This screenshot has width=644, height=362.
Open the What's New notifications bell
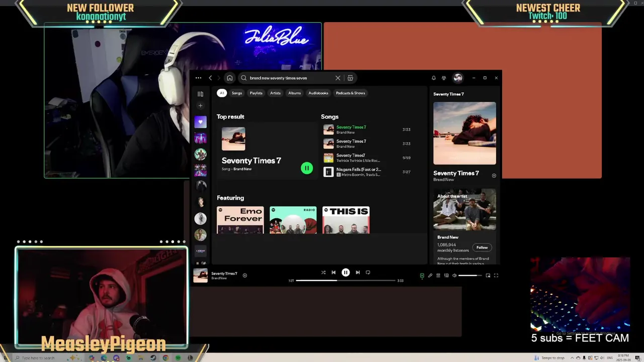point(434,78)
